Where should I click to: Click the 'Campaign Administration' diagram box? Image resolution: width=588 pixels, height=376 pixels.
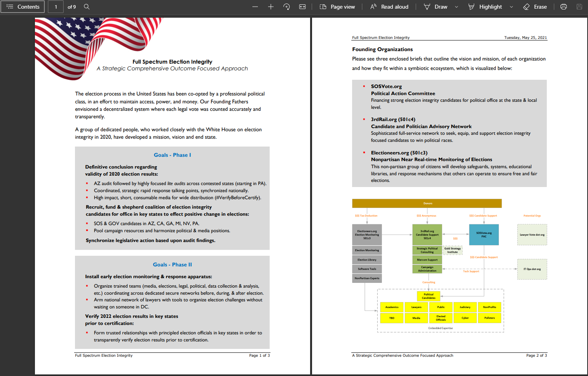pos(427,269)
